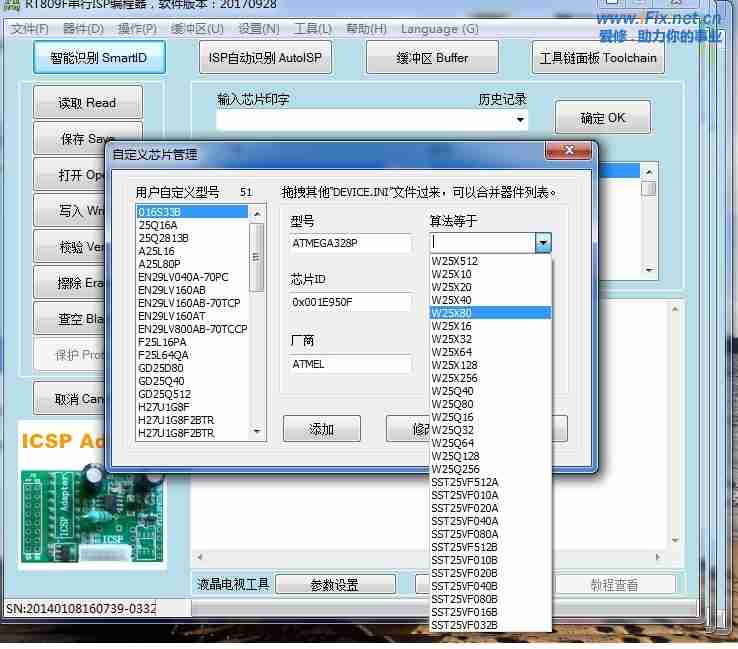
Task: Select 25Q16A in the custom chip list
Action: (192, 225)
